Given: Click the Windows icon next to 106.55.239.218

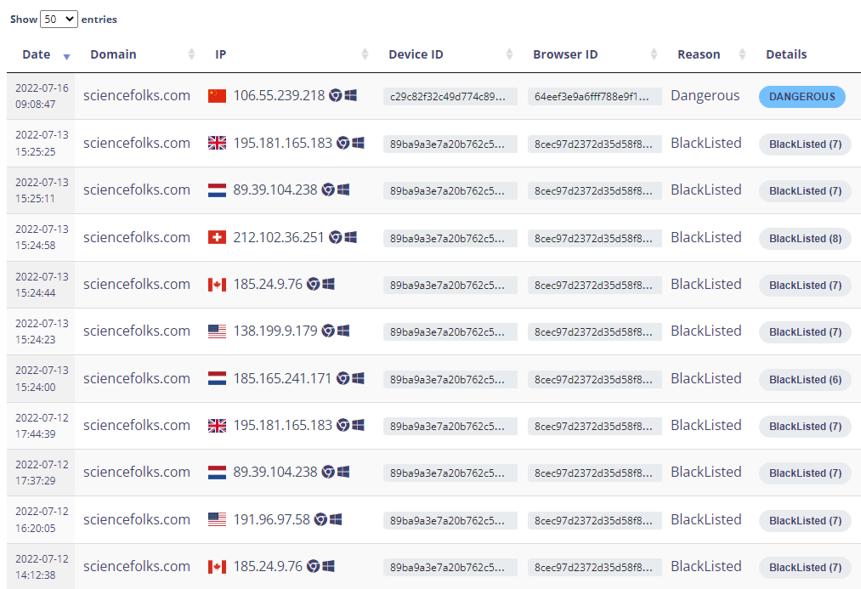Looking at the screenshot, I should (x=350, y=96).
